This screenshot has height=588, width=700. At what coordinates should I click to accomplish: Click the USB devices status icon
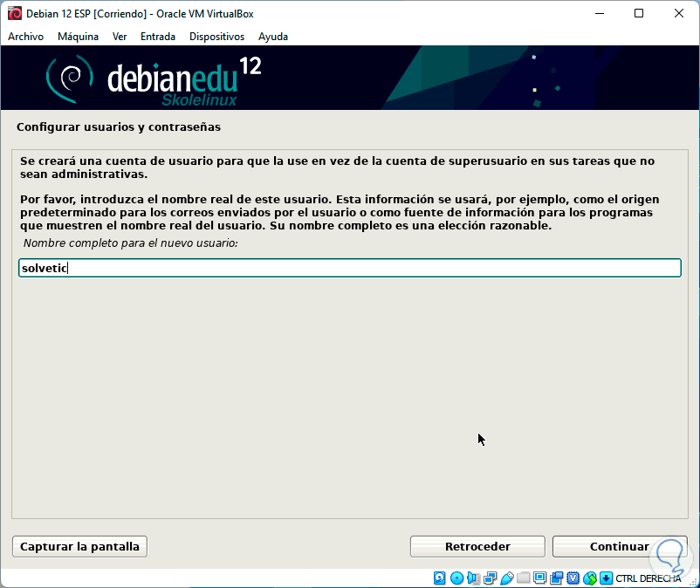pyautogui.click(x=507, y=578)
